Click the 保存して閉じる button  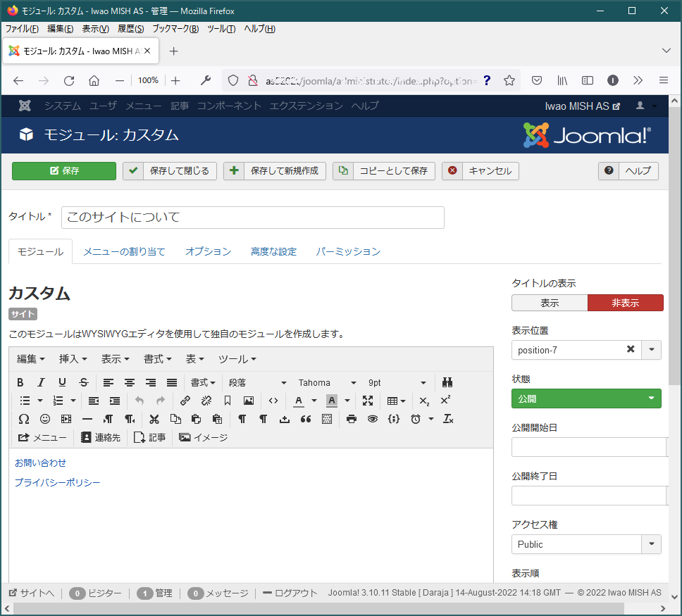point(170,171)
